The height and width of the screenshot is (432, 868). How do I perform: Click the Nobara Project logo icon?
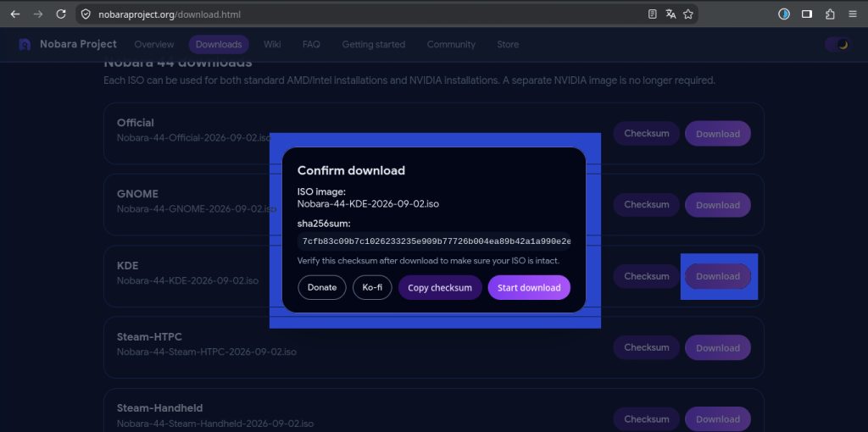click(x=25, y=44)
